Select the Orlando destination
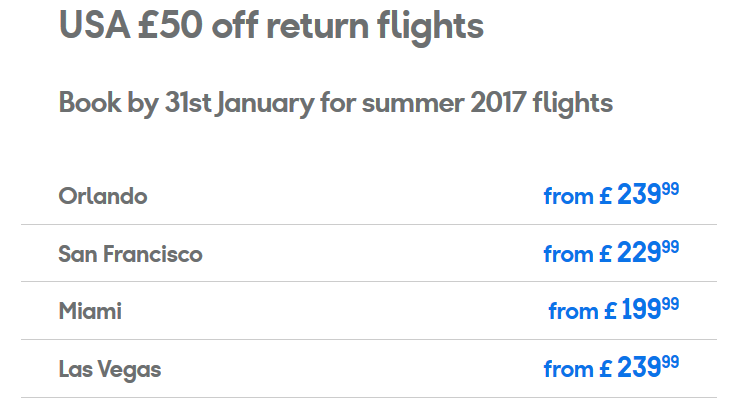731x419 pixels. (103, 196)
